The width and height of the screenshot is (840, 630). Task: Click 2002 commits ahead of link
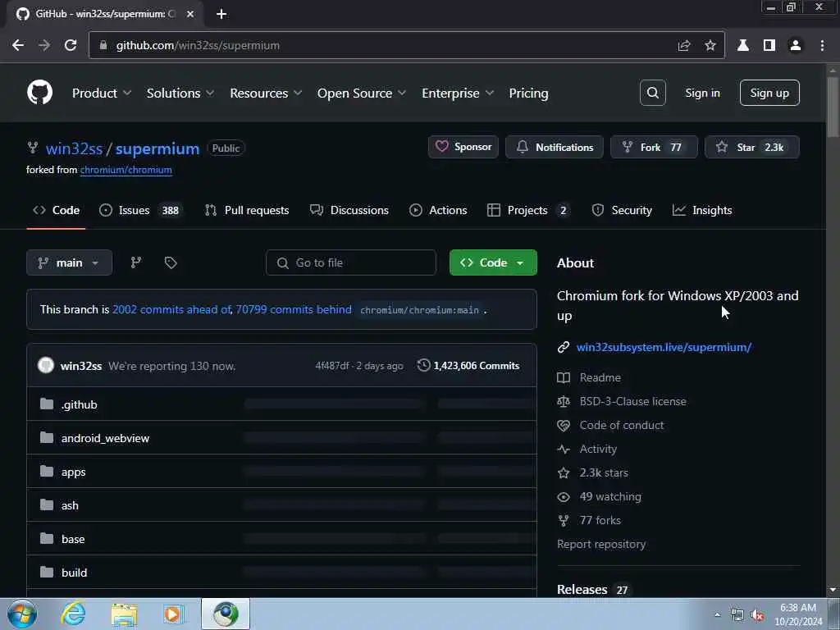click(171, 309)
